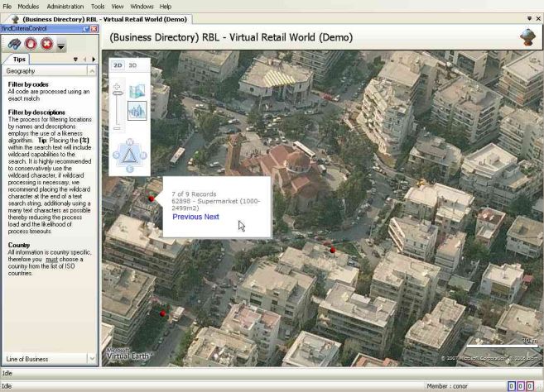Click the red marker near the roundabout
Image resolution: width=544 pixels, height=392 pixels.
tap(333, 250)
